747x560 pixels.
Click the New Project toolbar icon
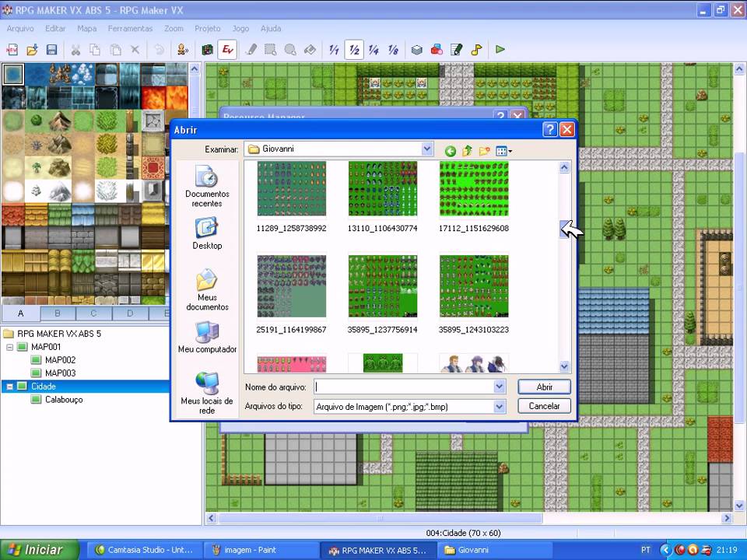[x=12, y=50]
